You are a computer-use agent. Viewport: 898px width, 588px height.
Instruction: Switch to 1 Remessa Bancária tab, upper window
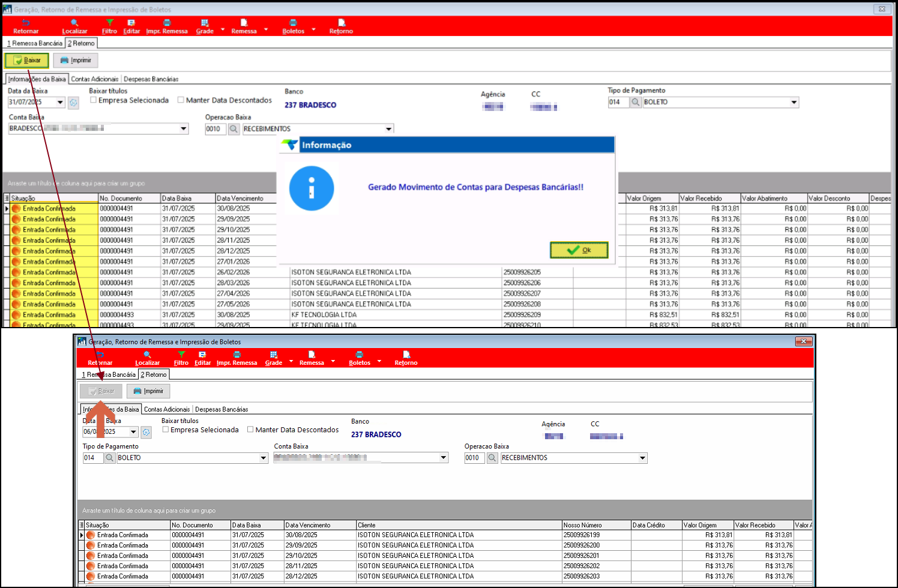point(35,43)
